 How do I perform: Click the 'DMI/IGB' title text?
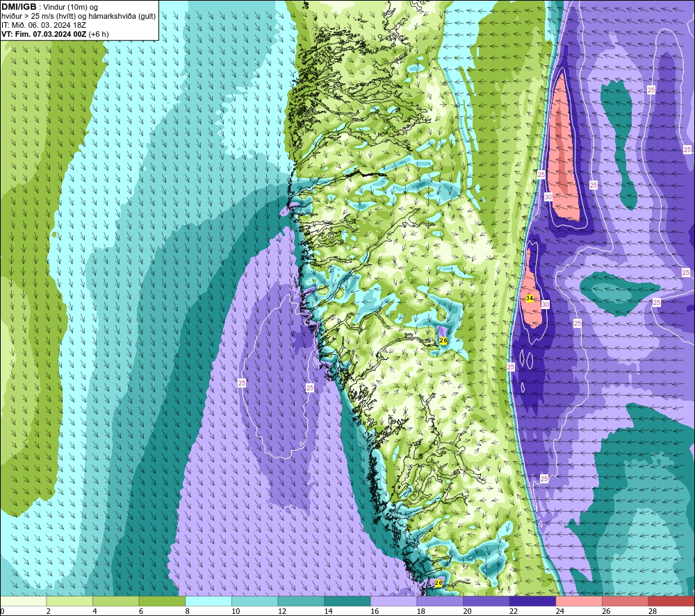19,7
